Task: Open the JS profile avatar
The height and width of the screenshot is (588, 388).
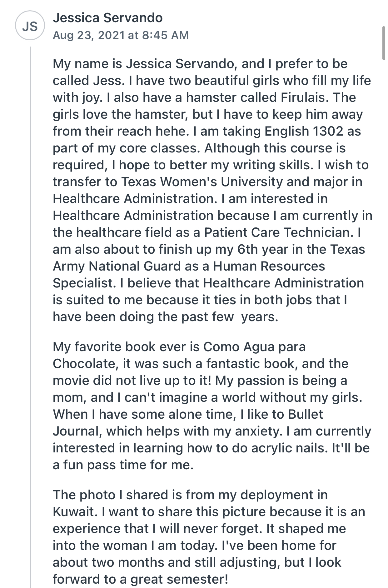Action: click(30, 26)
